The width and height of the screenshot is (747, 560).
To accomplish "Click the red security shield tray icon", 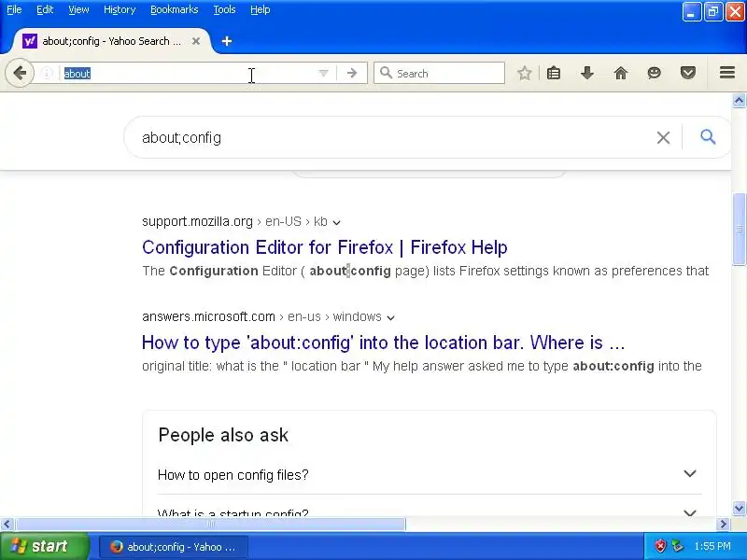I will pyautogui.click(x=660, y=546).
